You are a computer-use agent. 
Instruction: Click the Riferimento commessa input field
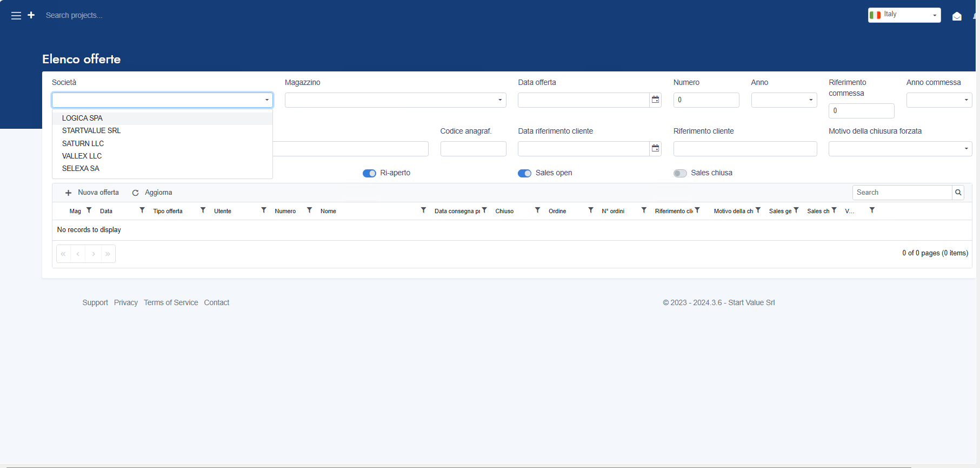(x=861, y=111)
